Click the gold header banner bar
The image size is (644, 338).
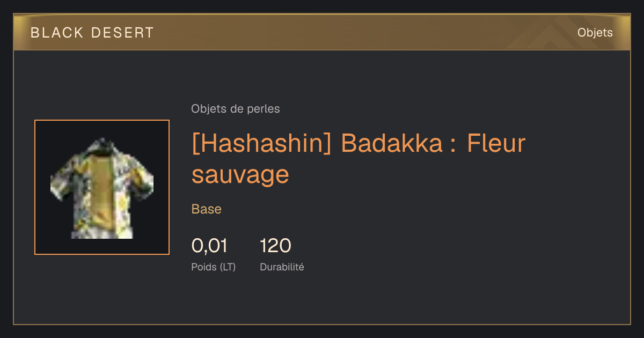pos(322,33)
